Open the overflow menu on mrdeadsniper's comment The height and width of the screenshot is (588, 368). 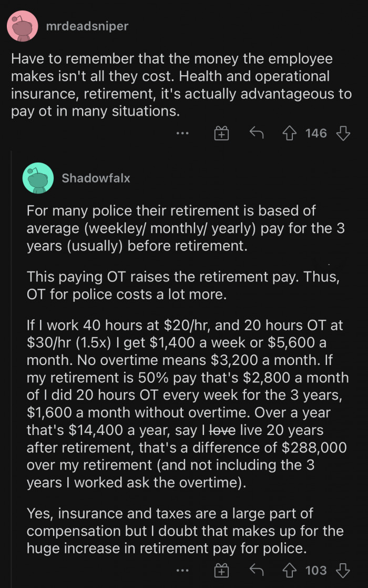(182, 133)
